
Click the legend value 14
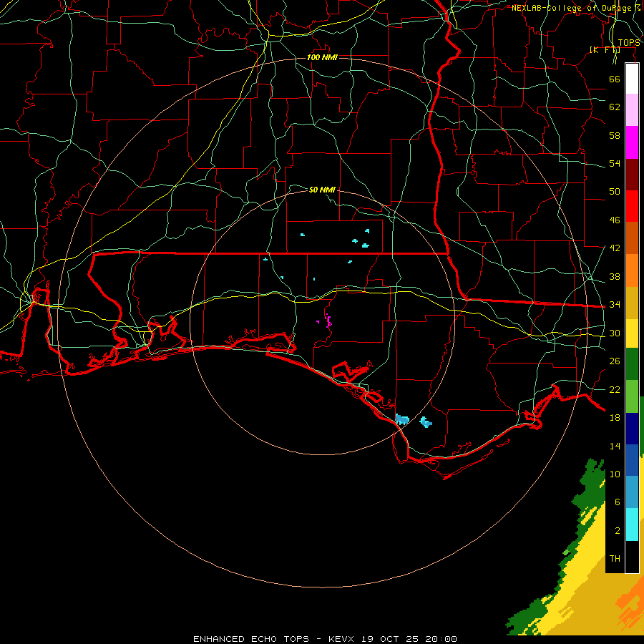click(x=615, y=446)
